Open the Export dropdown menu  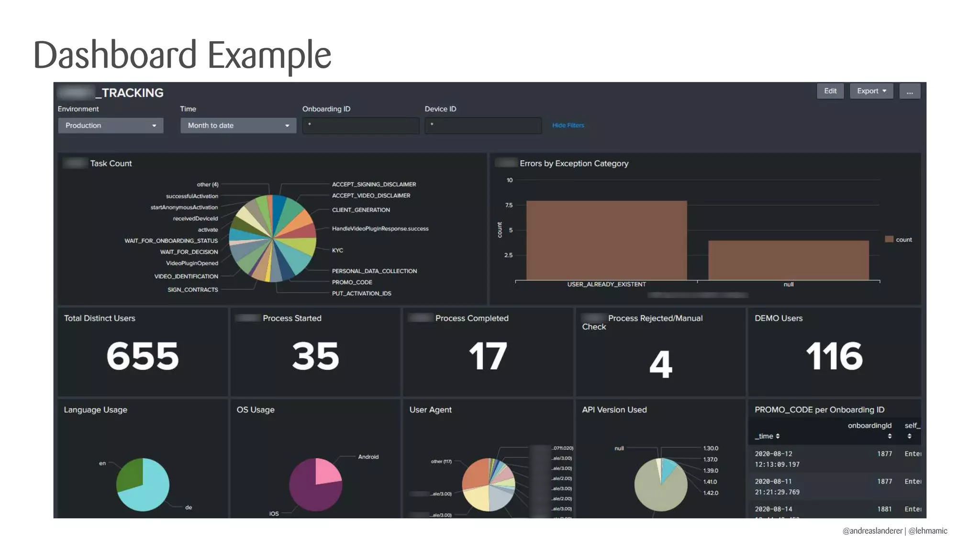pos(868,91)
